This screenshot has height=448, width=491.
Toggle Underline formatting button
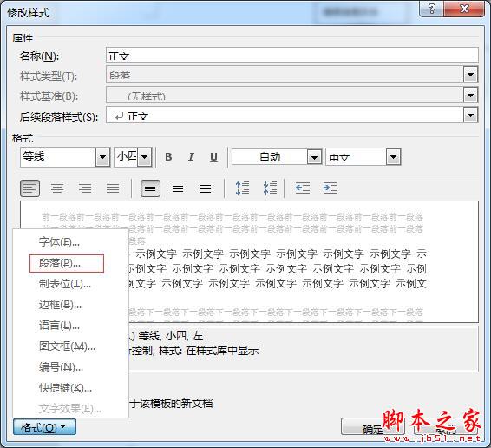[x=213, y=157]
